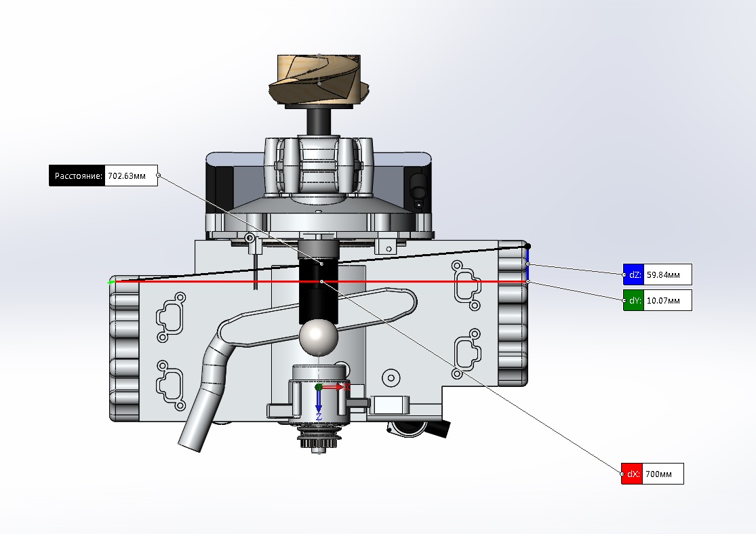Click the blue Z axis arrow of triad
756x534 pixels.
(319, 405)
